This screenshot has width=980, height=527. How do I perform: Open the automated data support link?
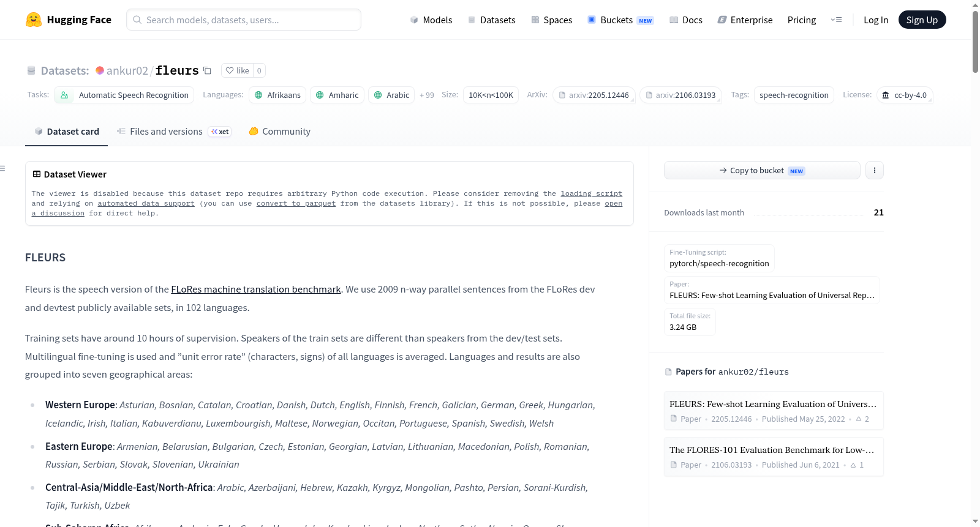146,203
